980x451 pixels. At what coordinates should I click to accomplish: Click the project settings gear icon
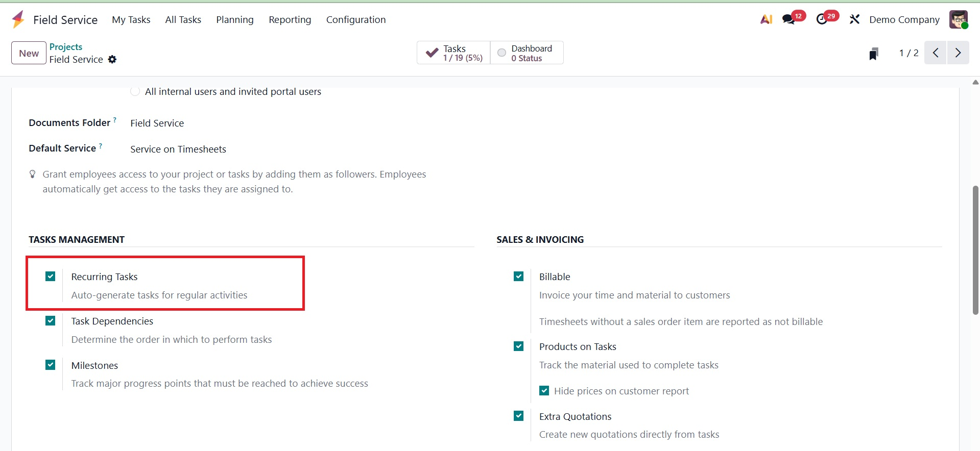[112, 60]
